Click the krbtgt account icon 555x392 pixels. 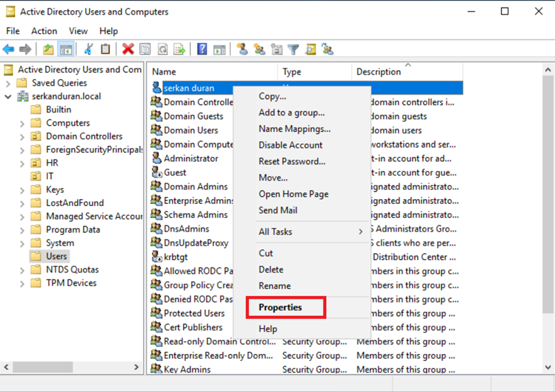(x=156, y=256)
